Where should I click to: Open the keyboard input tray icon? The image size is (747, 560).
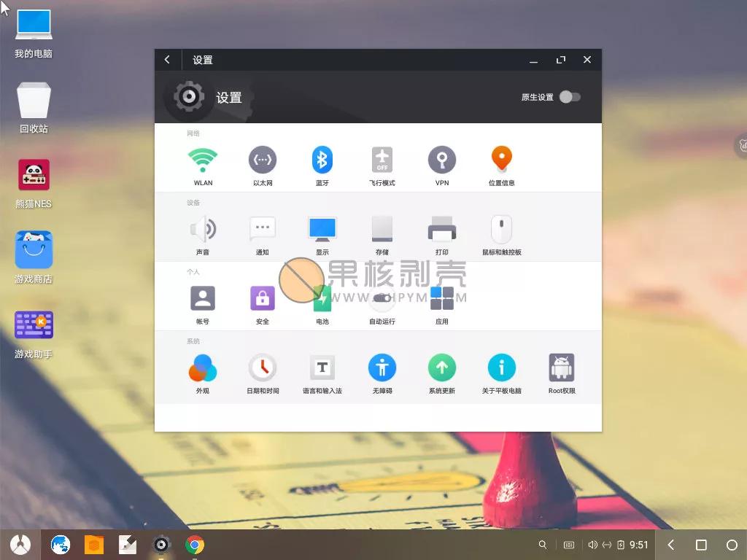click(x=569, y=545)
